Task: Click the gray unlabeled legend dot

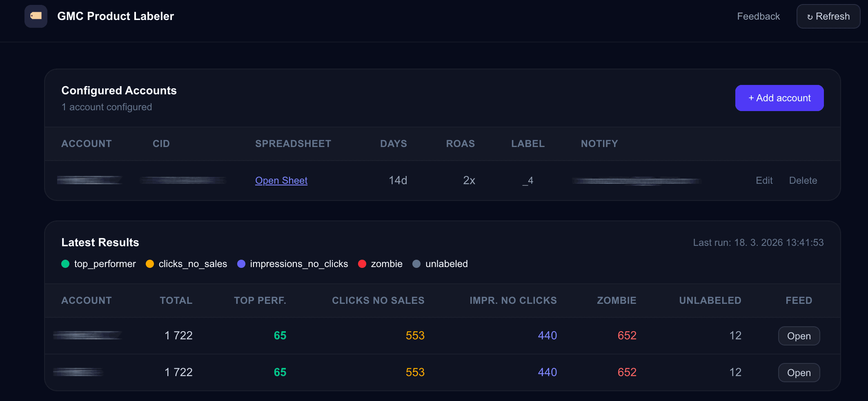Action: 416,264
